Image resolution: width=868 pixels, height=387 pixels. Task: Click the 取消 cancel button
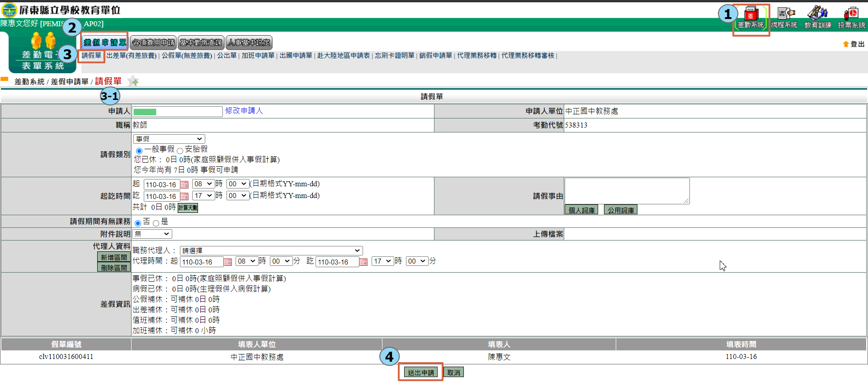pyautogui.click(x=454, y=372)
